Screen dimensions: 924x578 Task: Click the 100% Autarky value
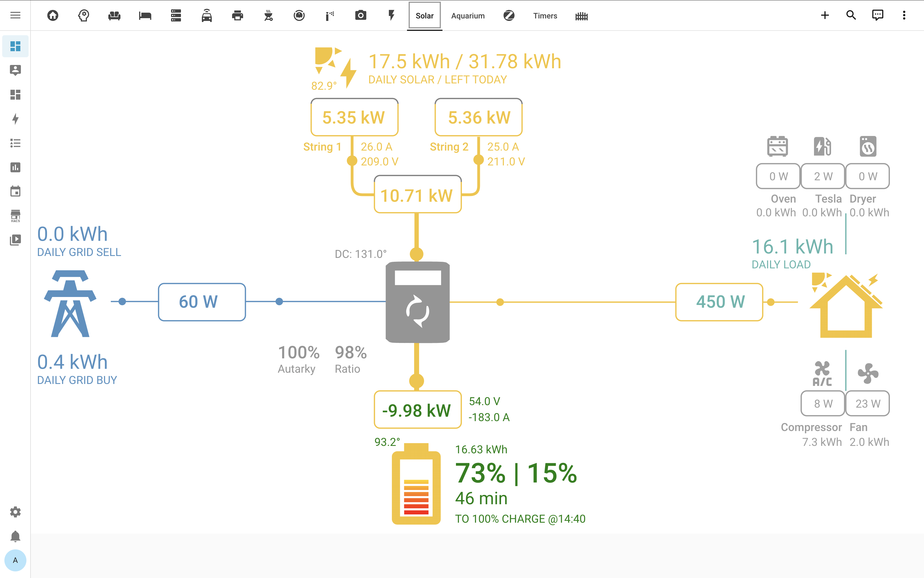pyautogui.click(x=299, y=352)
